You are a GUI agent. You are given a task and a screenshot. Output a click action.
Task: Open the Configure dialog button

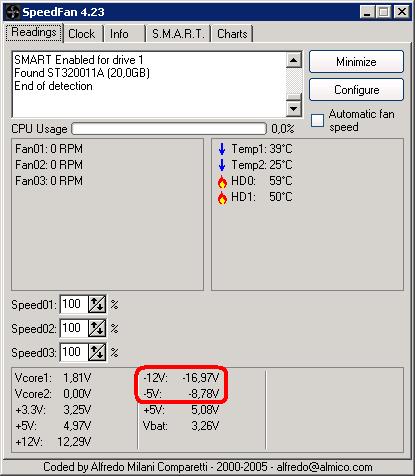coord(356,90)
